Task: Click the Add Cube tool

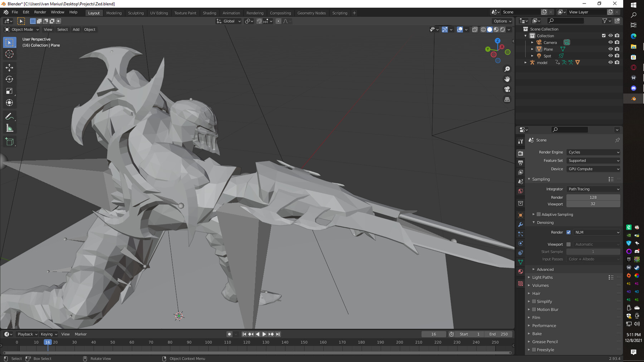Action: point(10,142)
